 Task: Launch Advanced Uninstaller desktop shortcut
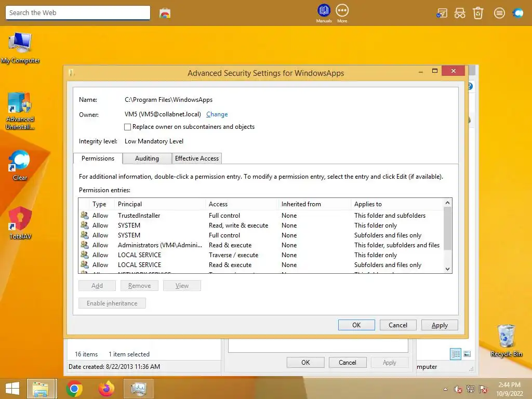tap(20, 111)
